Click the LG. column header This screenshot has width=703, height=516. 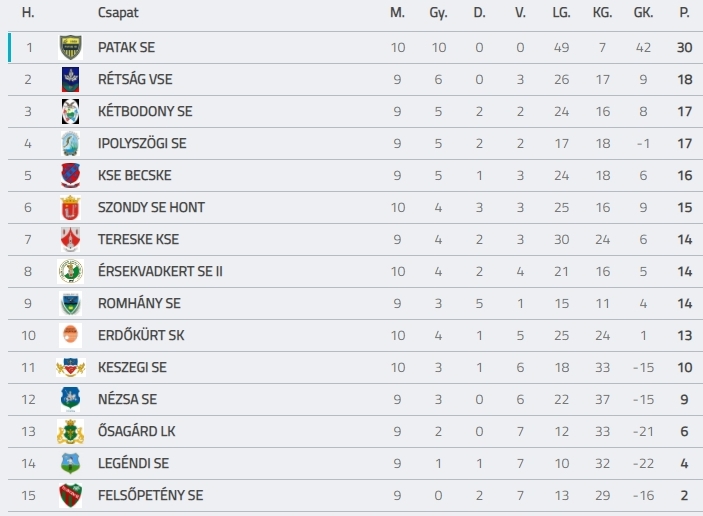(561, 13)
